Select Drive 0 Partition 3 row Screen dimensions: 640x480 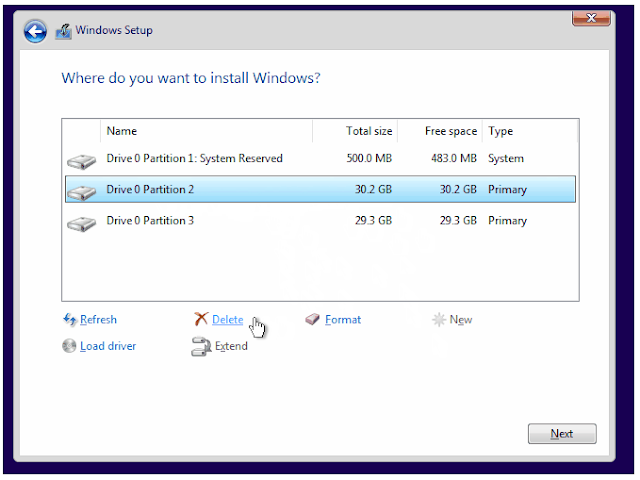(320, 221)
